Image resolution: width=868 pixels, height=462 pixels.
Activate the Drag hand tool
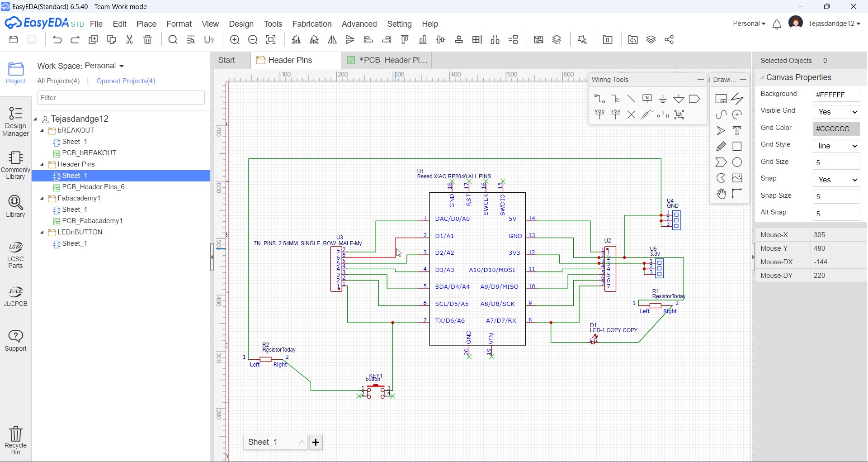click(x=722, y=194)
